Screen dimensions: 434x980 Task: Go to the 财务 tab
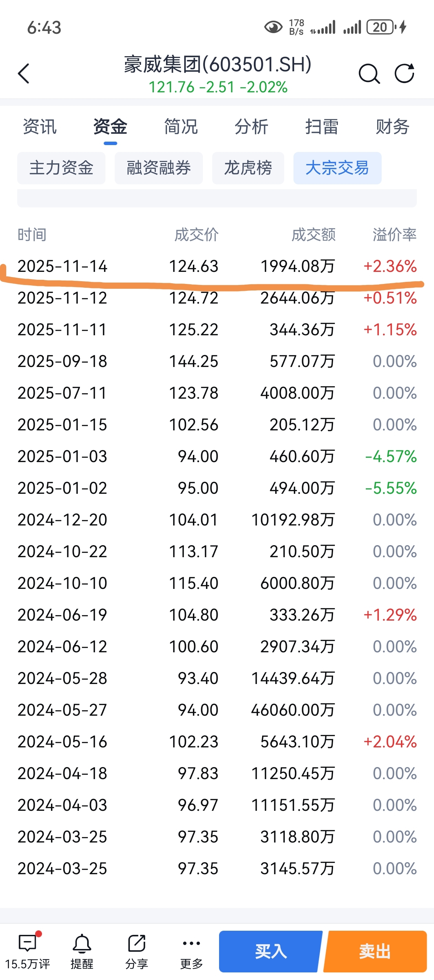coord(393,126)
